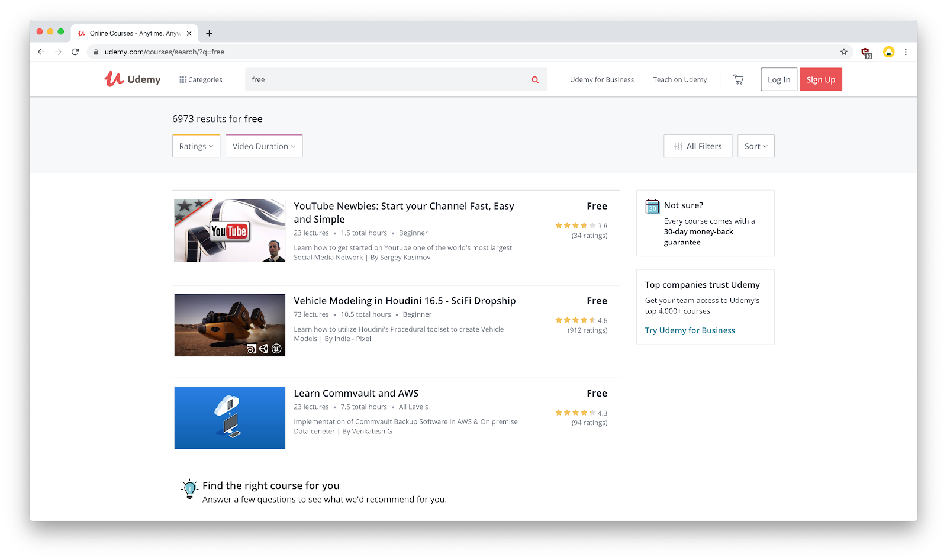
Task: Open Chrome's three-dot menu
Action: (906, 52)
